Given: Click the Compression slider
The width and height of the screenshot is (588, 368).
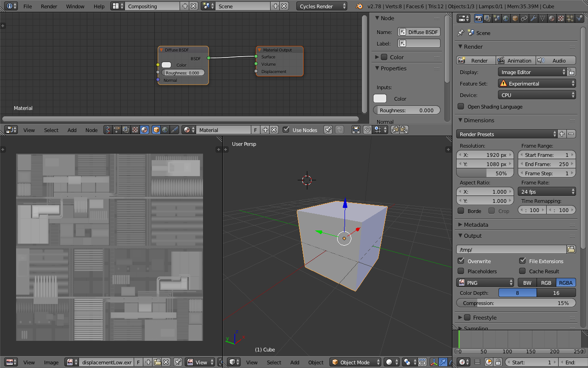Looking at the screenshot, I should (516, 303).
